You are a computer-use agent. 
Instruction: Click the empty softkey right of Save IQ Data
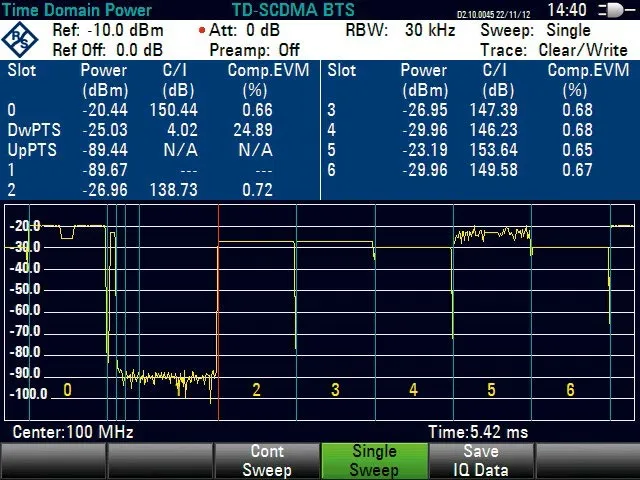click(587, 461)
